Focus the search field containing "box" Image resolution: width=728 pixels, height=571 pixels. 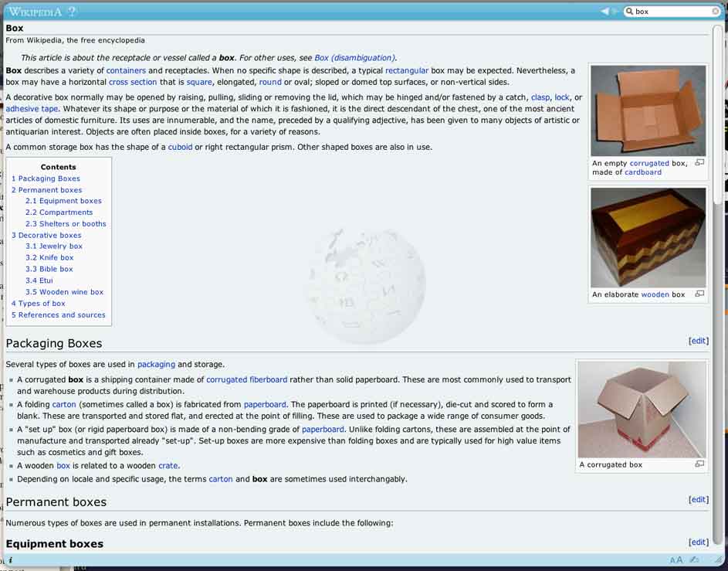point(672,11)
